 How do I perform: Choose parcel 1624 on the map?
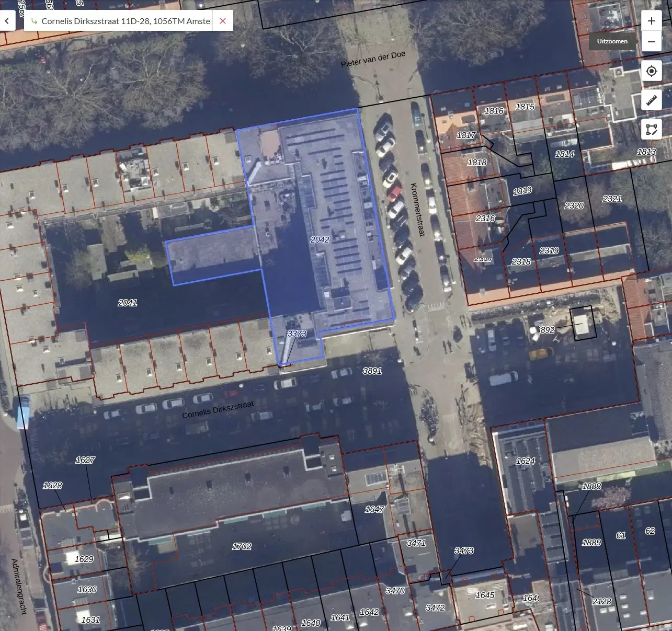525,461
